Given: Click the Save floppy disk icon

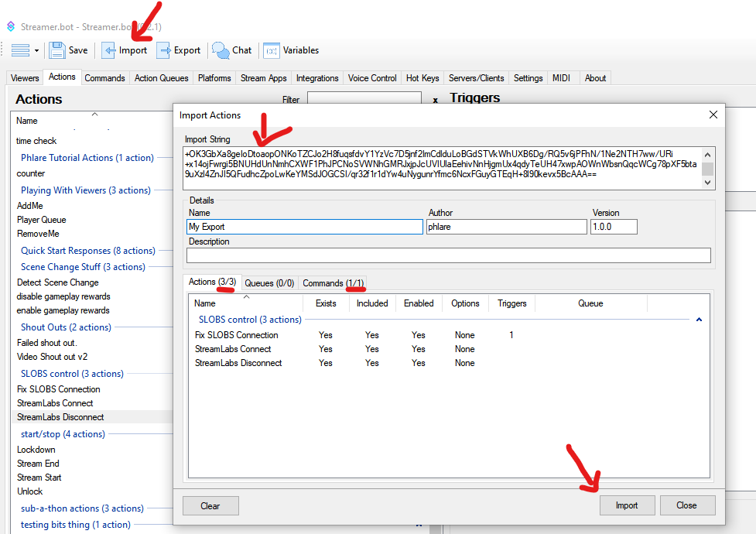Looking at the screenshot, I should click(58, 50).
